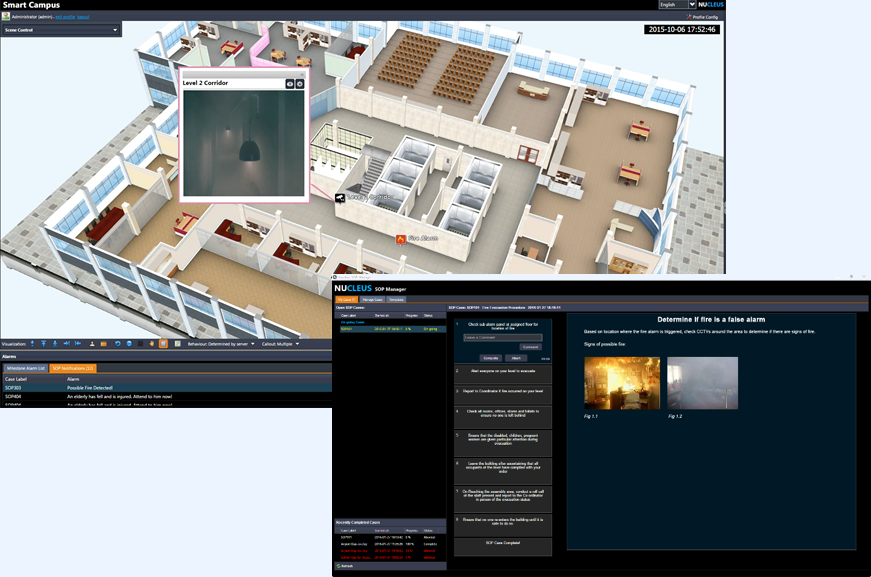
Task: Click the arrow-to-right-bar visualization icon
Action: pos(67,344)
